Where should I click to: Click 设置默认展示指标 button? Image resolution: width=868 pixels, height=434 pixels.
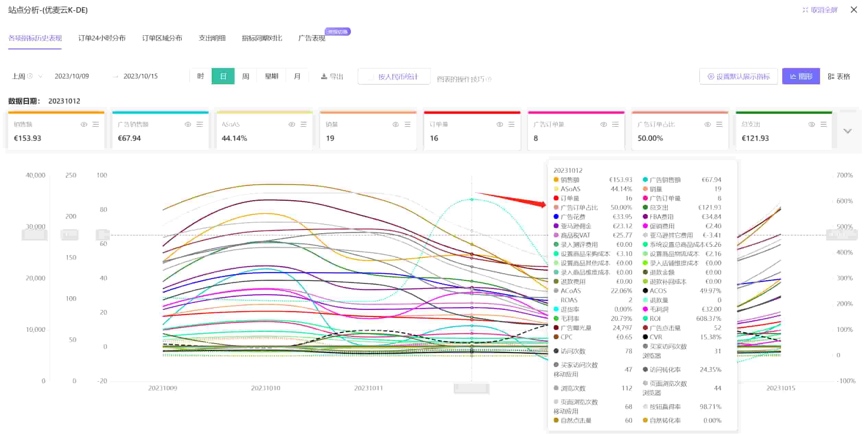pos(739,76)
